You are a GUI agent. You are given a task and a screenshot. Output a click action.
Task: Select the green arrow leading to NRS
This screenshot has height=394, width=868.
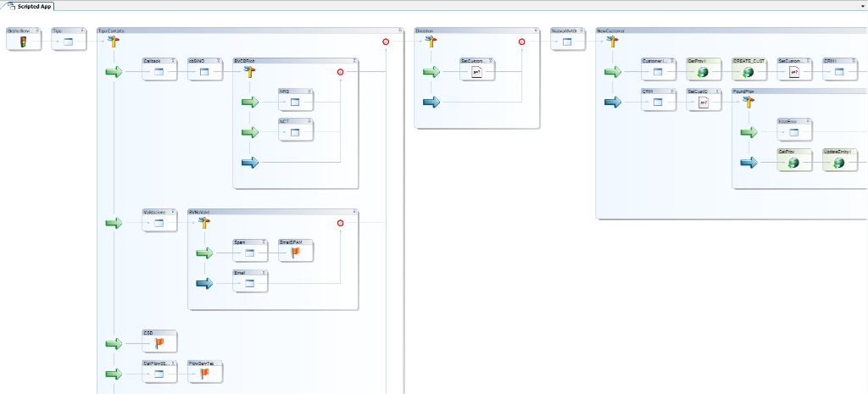(250, 102)
